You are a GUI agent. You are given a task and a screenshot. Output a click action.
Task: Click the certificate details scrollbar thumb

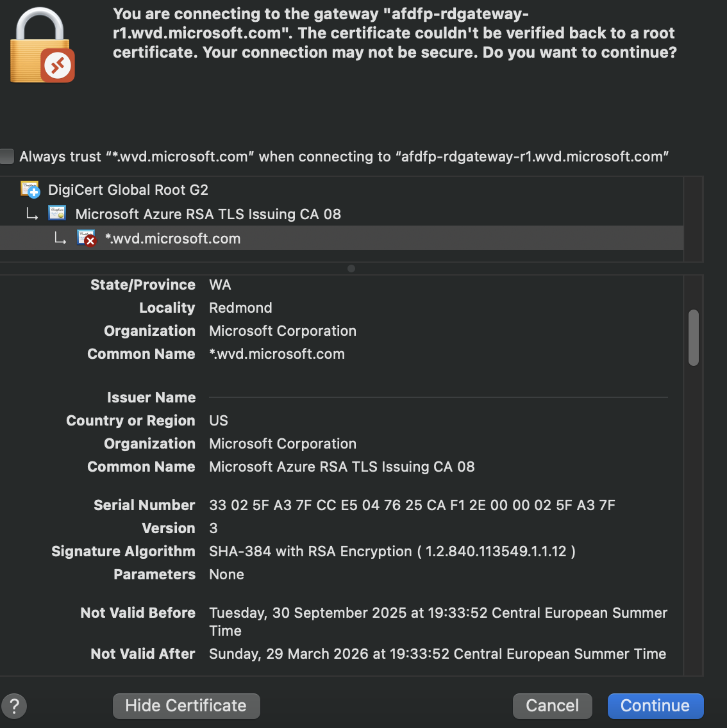coord(694,338)
